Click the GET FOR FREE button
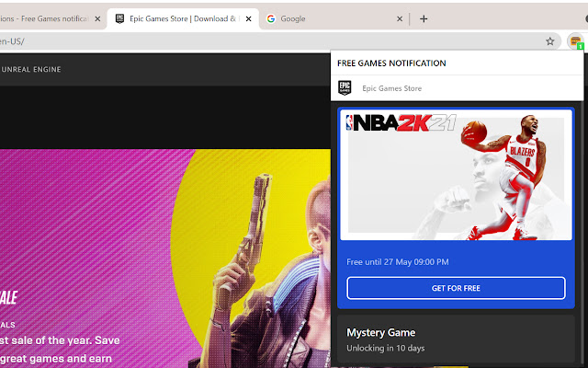The height and width of the screenshot is (368, 588). click(x=456, y=288)
